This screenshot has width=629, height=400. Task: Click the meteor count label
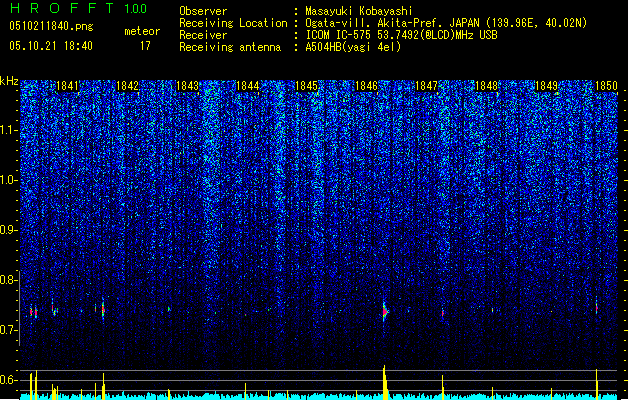click(x=142, y=31)
